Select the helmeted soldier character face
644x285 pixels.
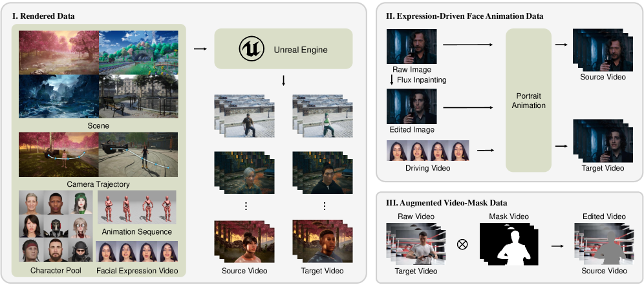[80, 251]
